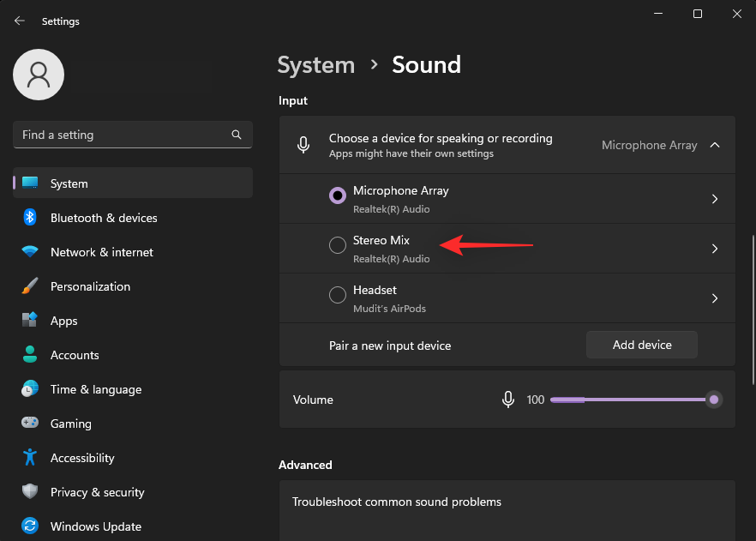Viewport: 756px width, 541px height.
Task: Go to Accounts settings
Action: [x=75, y=355]
